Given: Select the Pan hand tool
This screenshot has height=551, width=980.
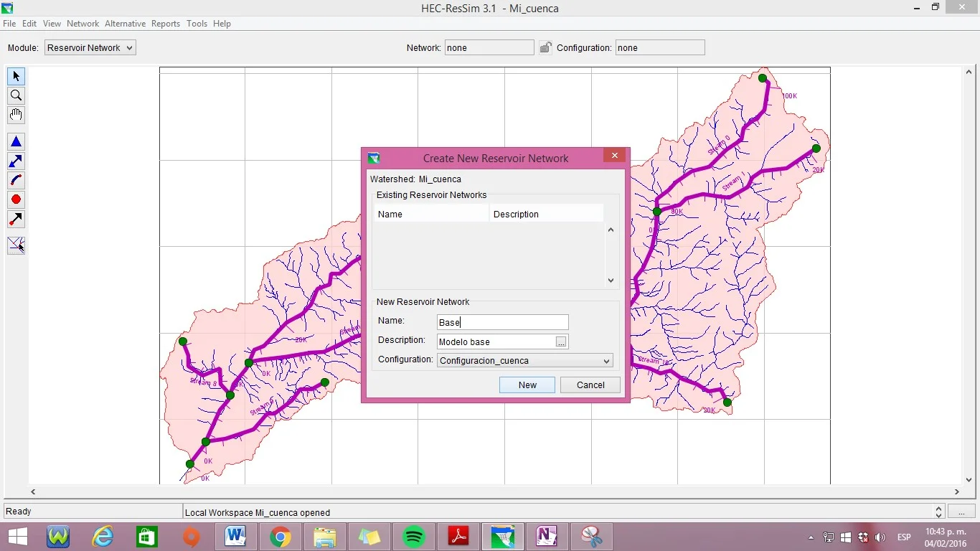Looking at the screenshot, I should [x=16, y=115].
